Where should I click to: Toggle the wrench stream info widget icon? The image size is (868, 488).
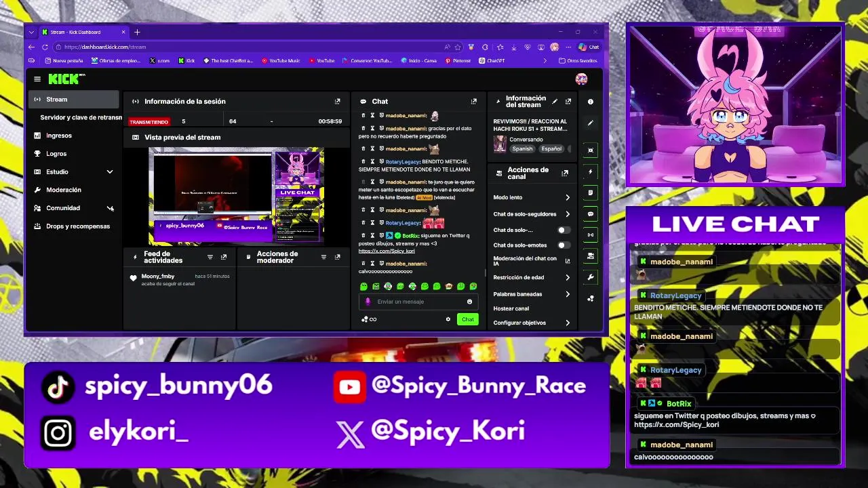coord(591,277)
